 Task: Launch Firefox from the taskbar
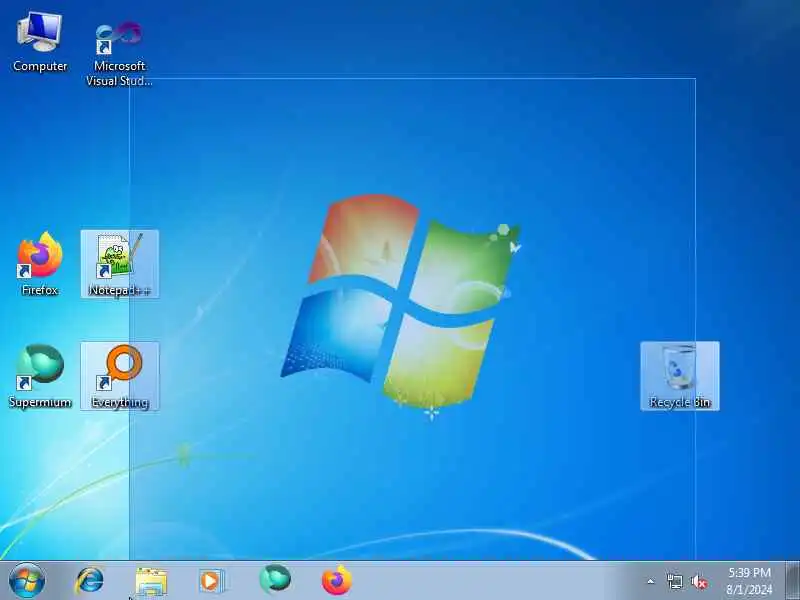(337, 581)
